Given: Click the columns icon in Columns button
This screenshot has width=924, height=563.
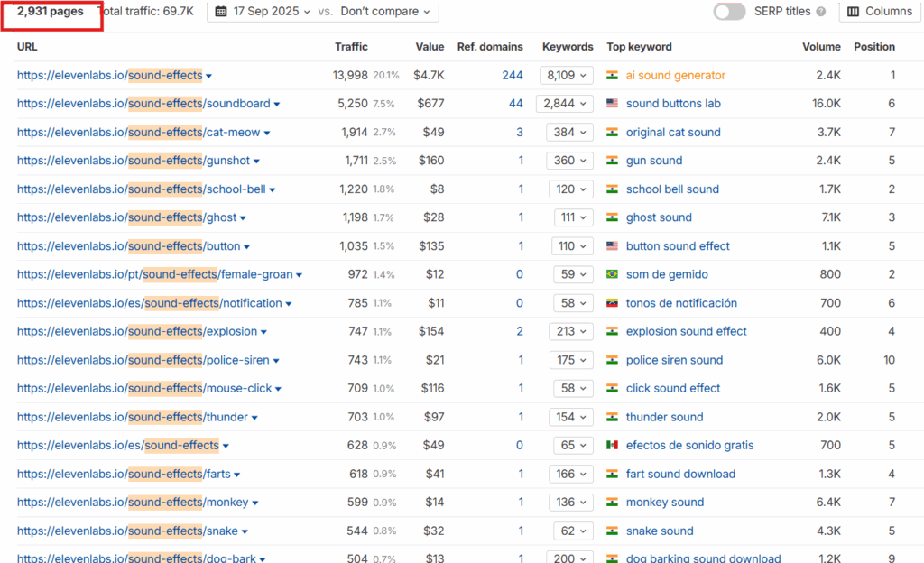Looking at the screenshot, I should point(853,11).
